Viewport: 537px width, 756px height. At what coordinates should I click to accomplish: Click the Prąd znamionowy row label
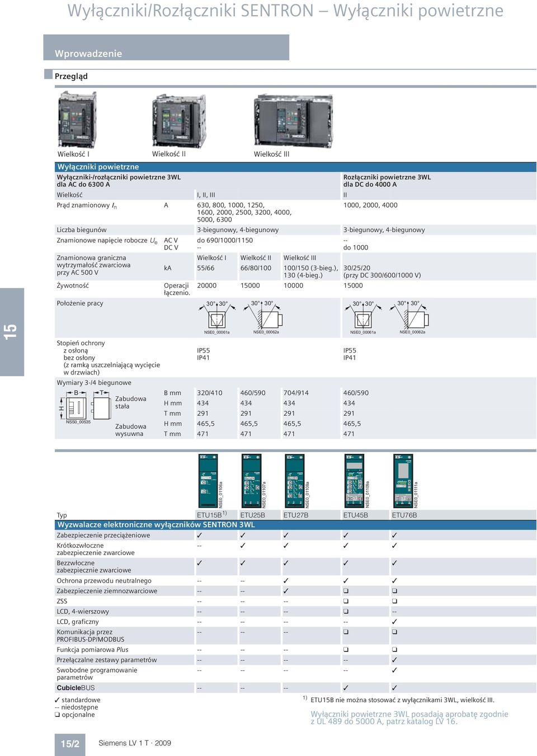[x=87, y=205]
